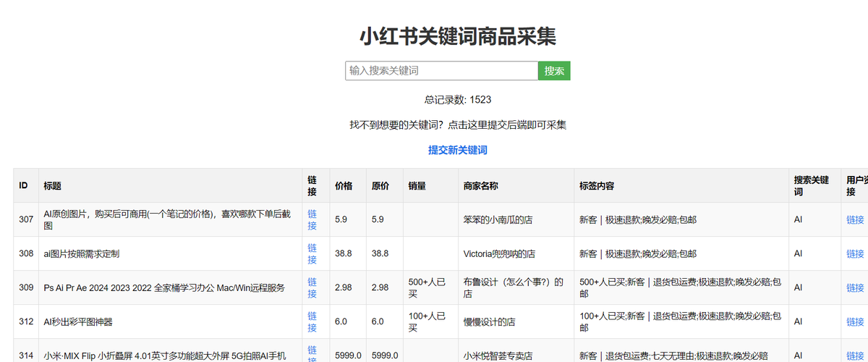Click price 2.98 in row 309's 价格 column
868x362 pixels.
[x=344, y=287]
